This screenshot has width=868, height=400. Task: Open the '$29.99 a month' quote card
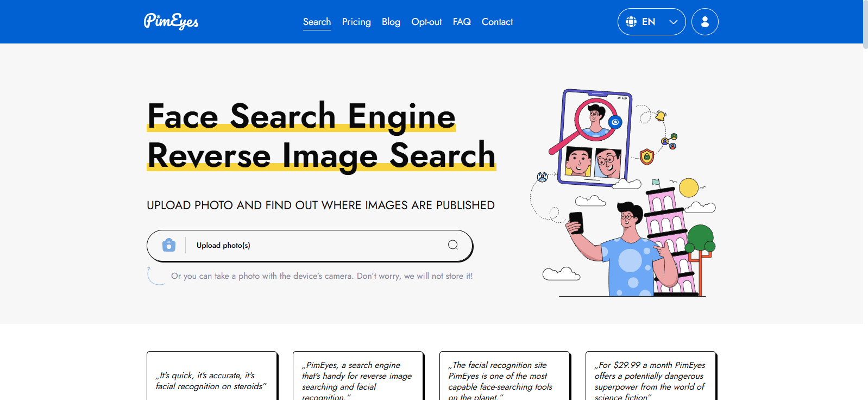[651, 376]
